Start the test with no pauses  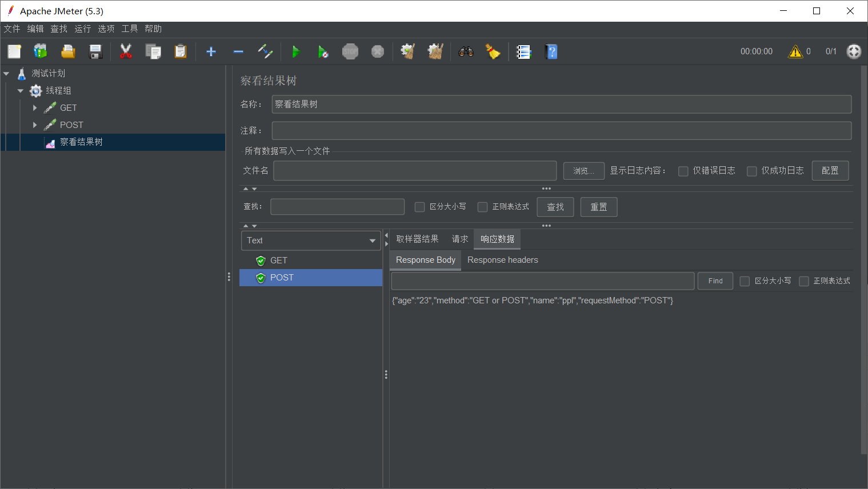click(323, 51)
